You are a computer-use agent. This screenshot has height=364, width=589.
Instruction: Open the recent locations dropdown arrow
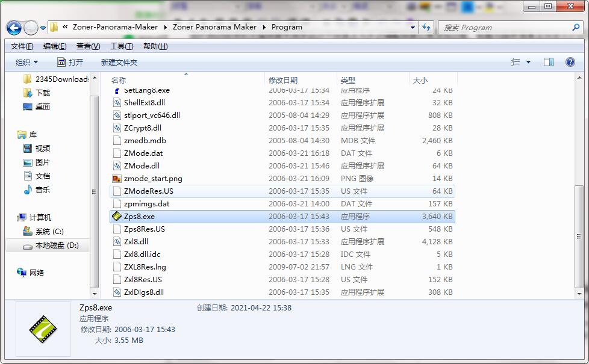pos(43,28)
